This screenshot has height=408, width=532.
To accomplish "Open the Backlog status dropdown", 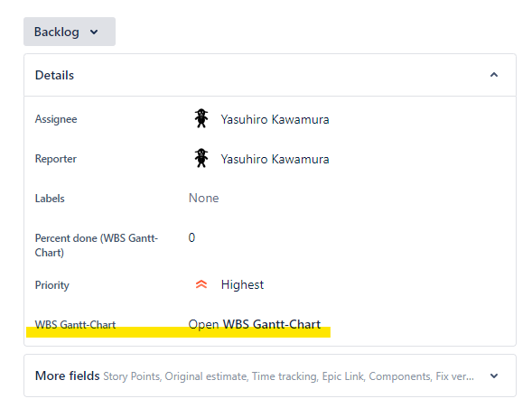I will 70,32.
